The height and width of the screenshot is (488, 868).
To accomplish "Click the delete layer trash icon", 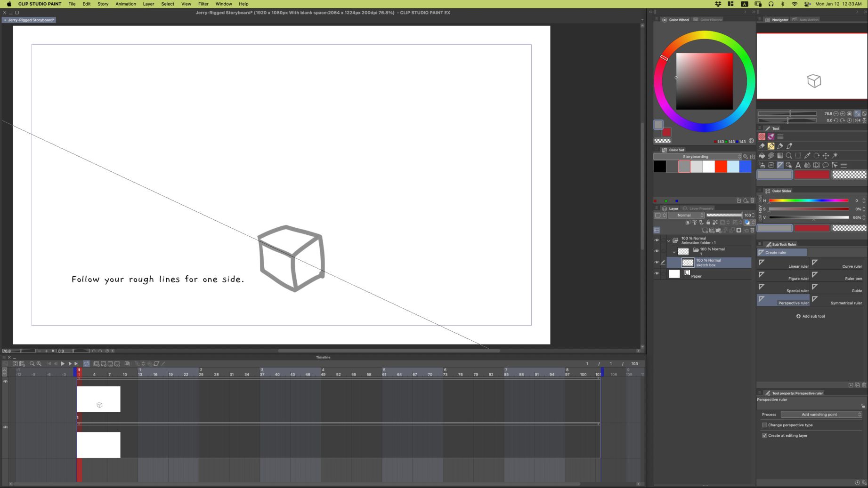I will pos(752,230).
